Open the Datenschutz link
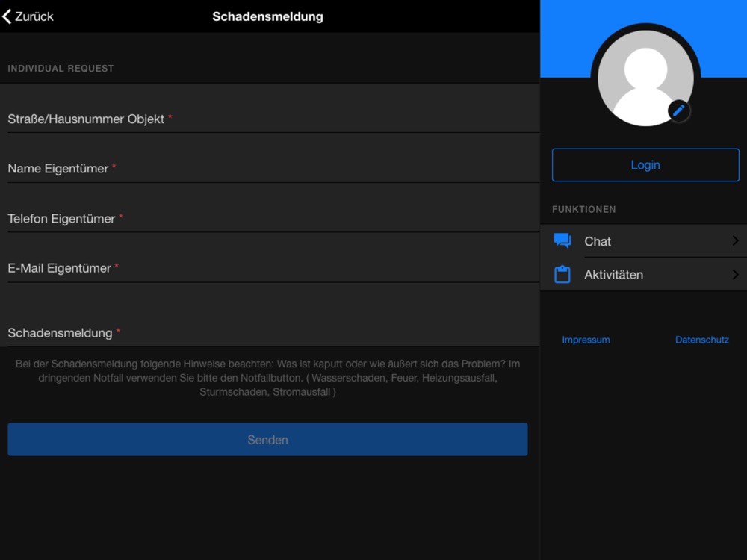The image size is (747, 560). (701, 340)
